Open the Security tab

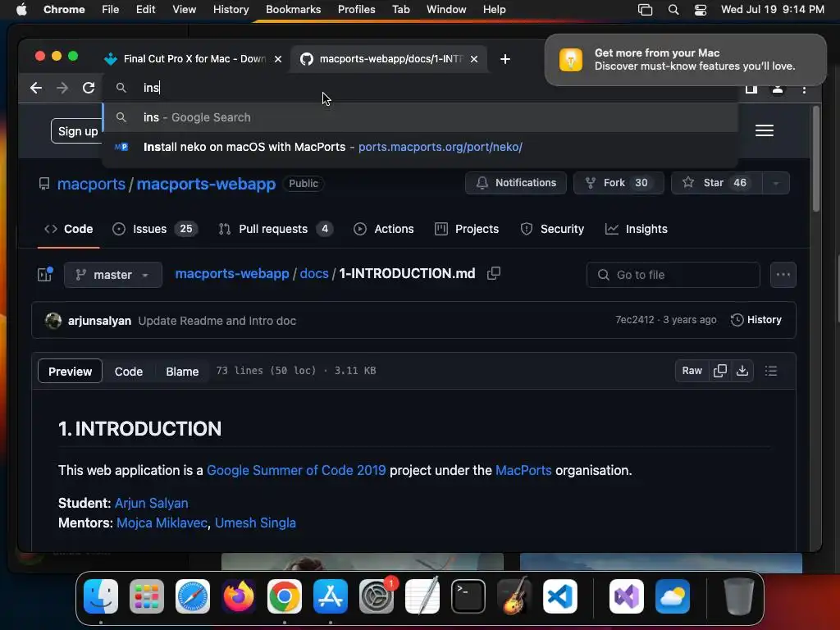pyautogui.click(x=552, y=229)
